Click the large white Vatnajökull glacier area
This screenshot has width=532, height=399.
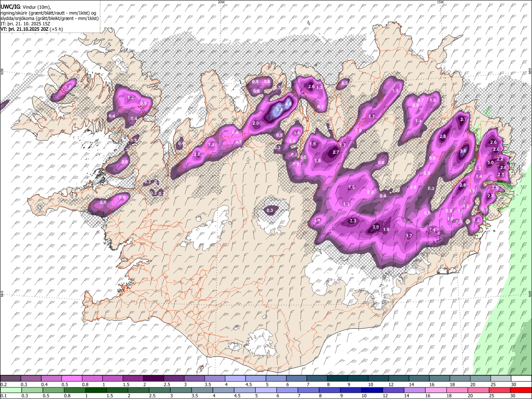[x=328, y=272]
